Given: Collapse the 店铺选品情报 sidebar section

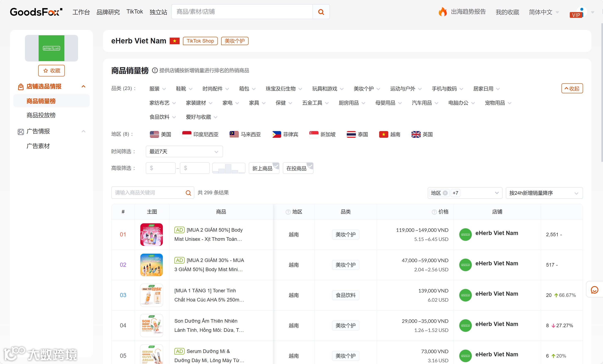Looking at the screenshot, I should [x=83, y=86].
